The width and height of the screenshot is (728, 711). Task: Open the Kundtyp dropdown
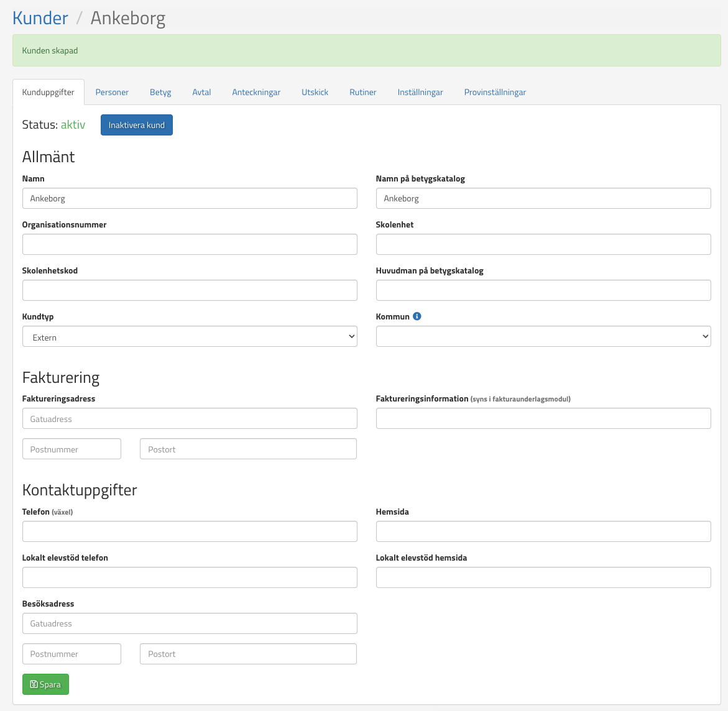click(x=190, y=337)
